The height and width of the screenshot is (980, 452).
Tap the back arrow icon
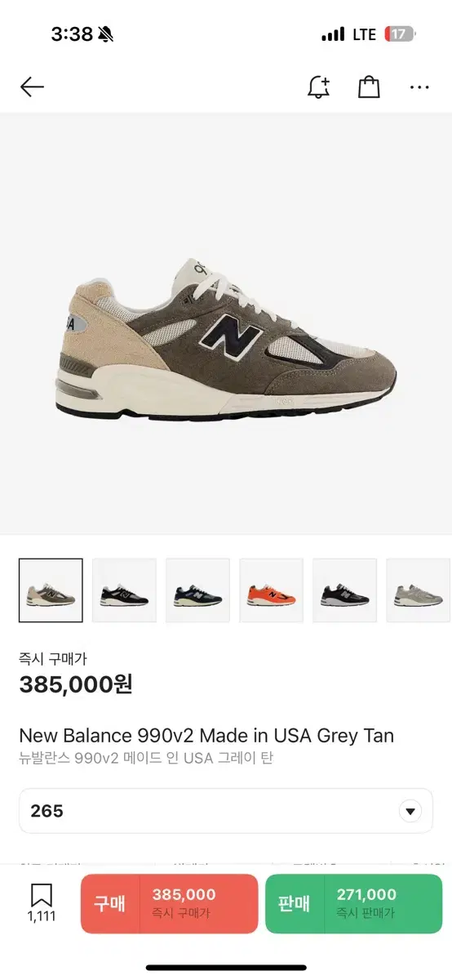point(32,87)
